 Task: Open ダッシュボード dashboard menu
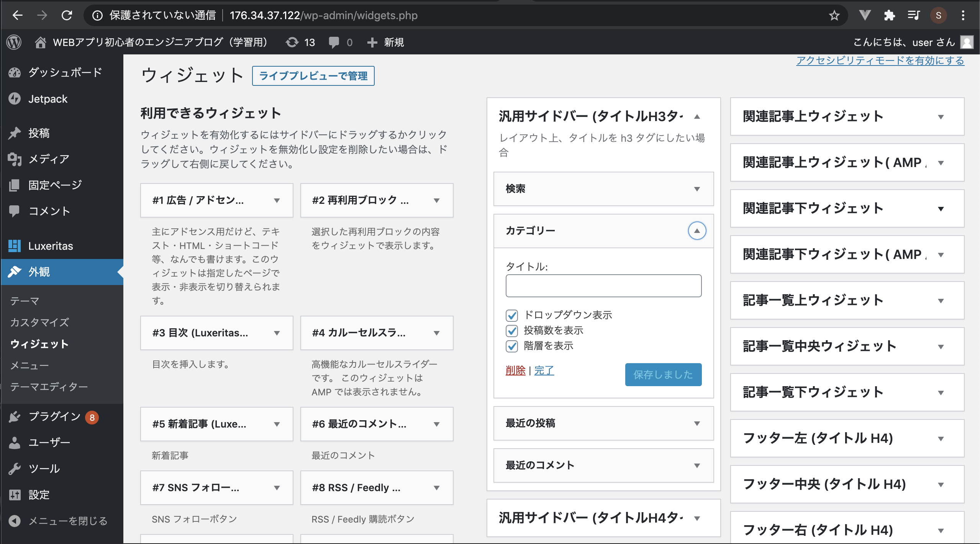tap(62, 72)
